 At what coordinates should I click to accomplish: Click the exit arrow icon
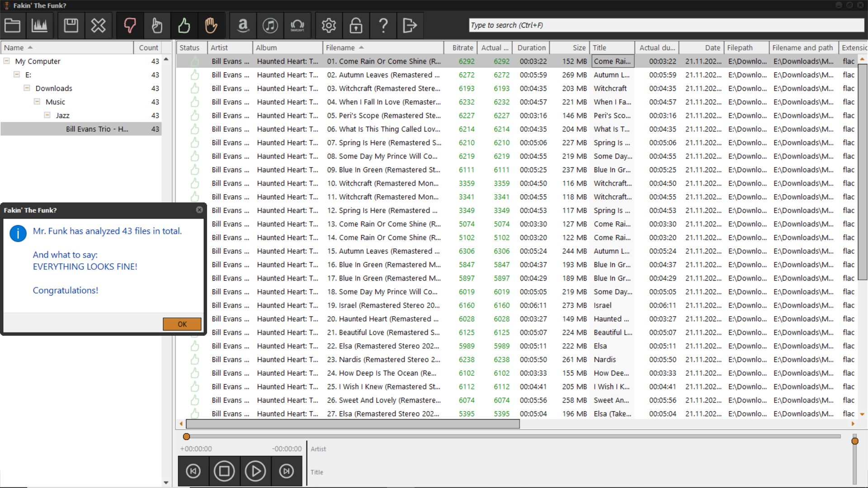(410, 25)
